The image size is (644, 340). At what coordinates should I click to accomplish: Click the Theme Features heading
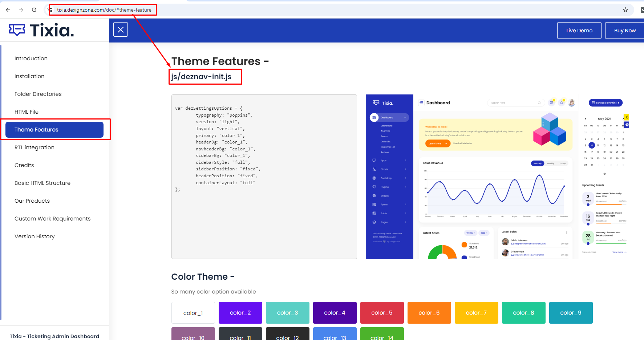tap(220, 61)
